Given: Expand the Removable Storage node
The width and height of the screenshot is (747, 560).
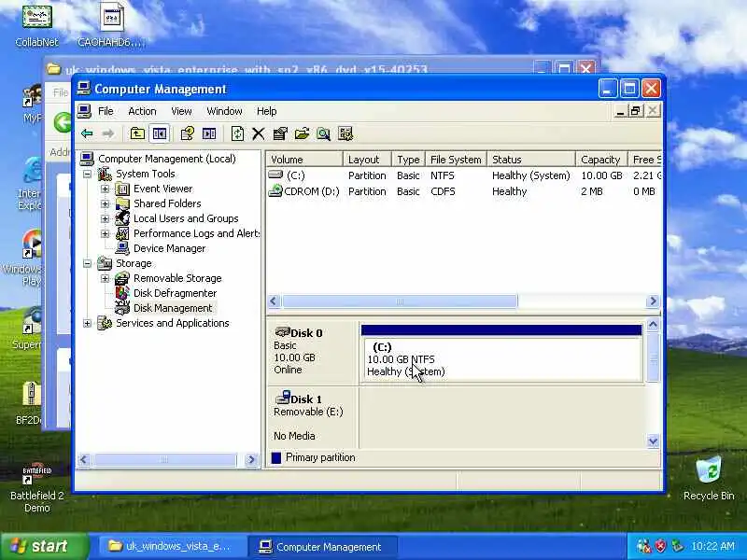Looking at the screenshot, I should tap(105, 278).
